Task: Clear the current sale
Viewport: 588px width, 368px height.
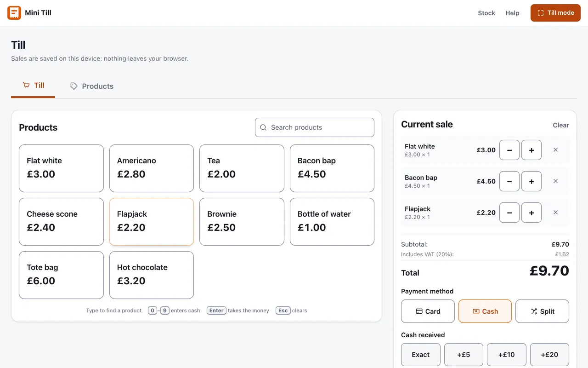Action: [561, 125]
